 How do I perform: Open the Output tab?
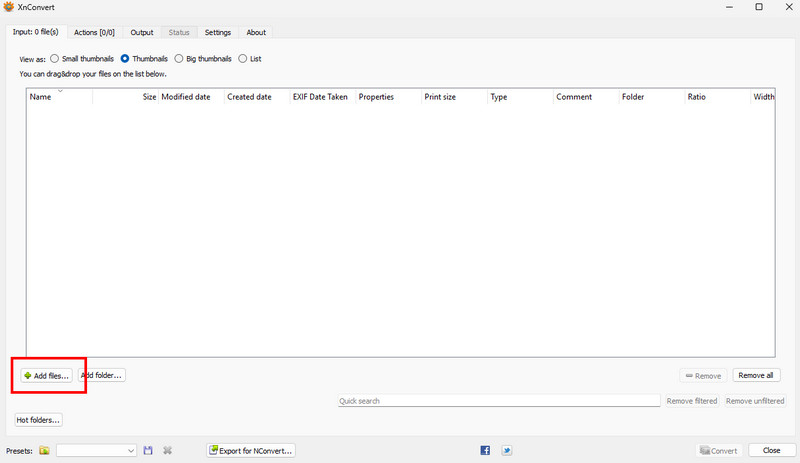click(x=142, y=32)
